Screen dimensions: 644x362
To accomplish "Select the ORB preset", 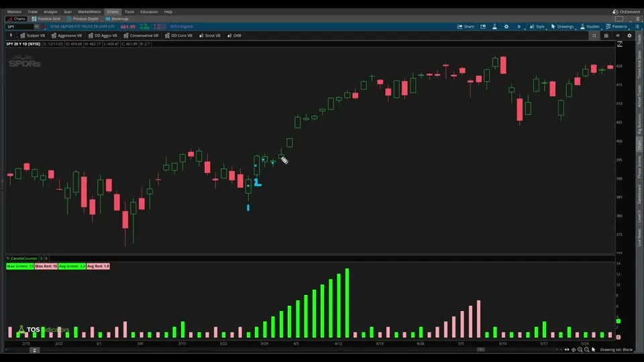I will click(235, 36).
